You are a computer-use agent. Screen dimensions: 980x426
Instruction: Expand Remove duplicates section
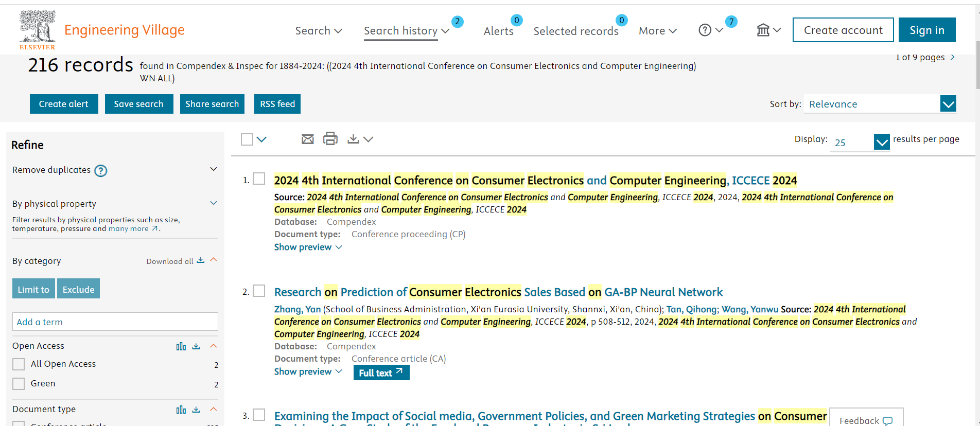click(214, 169)
